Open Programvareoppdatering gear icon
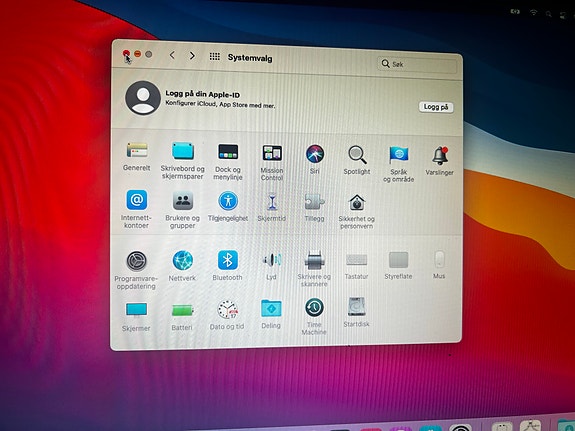 pos(137,261)
